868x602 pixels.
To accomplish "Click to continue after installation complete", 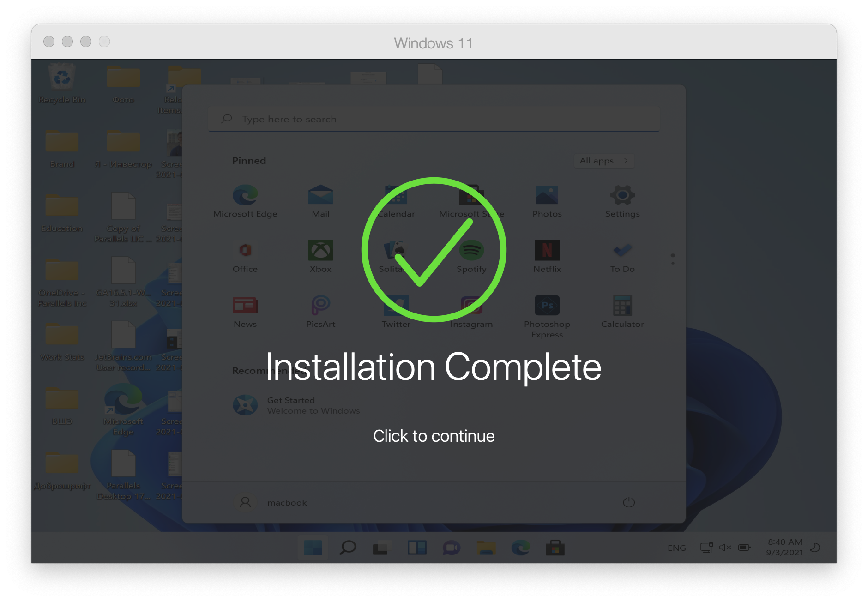I will point(434,436).
